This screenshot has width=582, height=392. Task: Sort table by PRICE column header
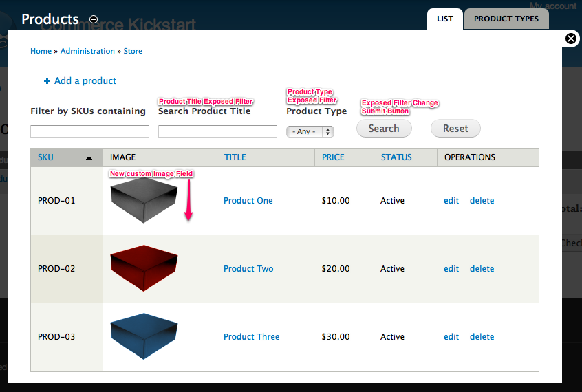333,157
